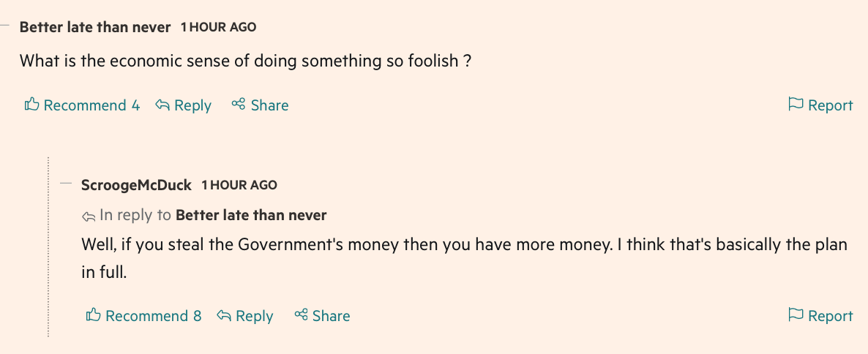Report the top comment via 'Report' text
868x354 pixels.
pos(831,105)
